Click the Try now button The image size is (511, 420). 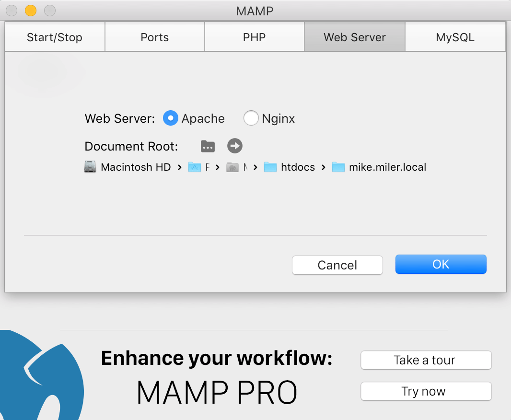pyautogui.click(x=426, y=391)
